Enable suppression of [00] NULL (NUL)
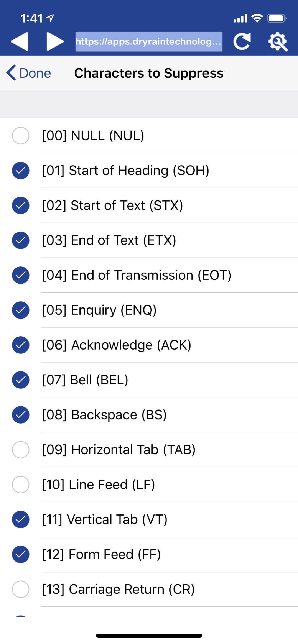 21,136
